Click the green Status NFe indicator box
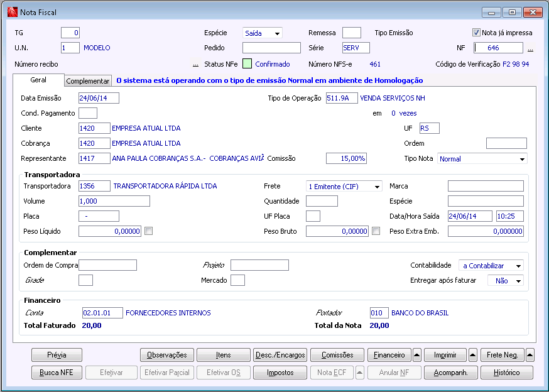 [x=247, y=64]
